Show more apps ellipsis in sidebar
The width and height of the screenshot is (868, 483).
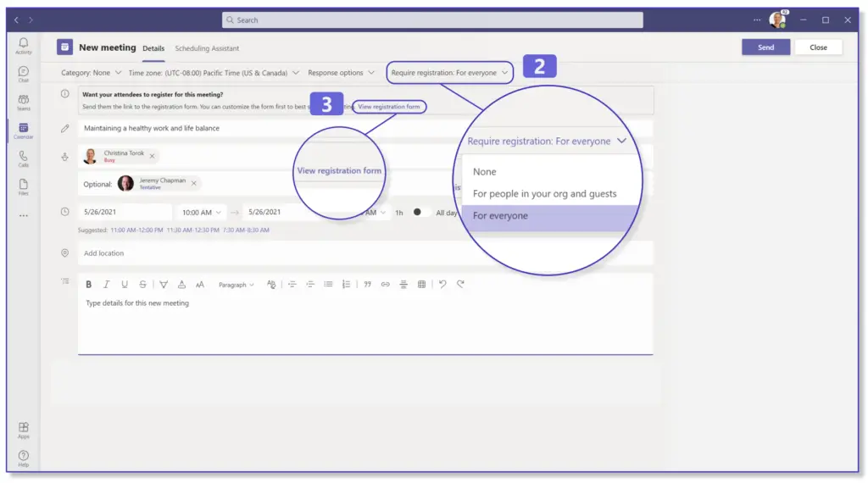[23, 216]
